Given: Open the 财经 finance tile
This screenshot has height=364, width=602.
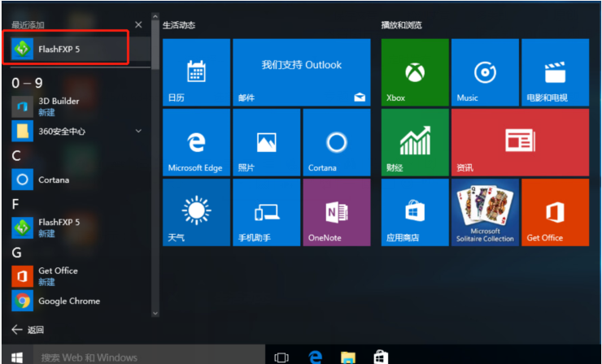Looking at the screenshot, I should click(x=415, y=142).
